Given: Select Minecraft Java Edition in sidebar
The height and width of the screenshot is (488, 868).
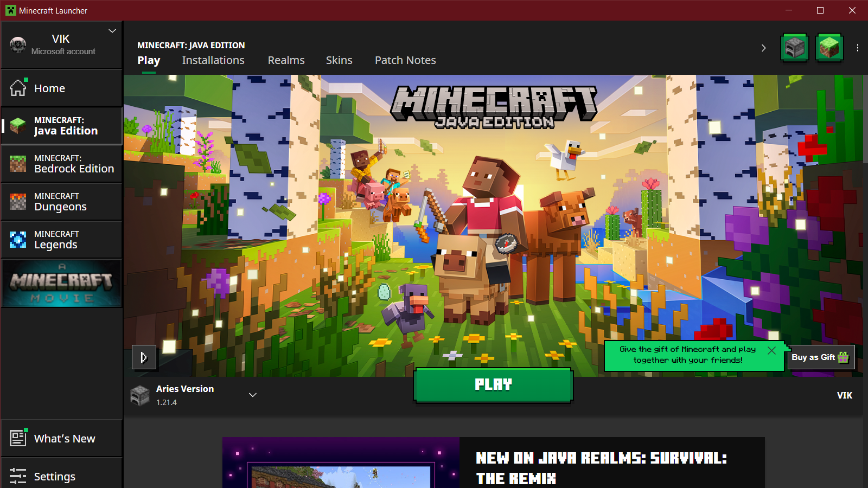Looking at the screenshot, I should tap(61, 126).
